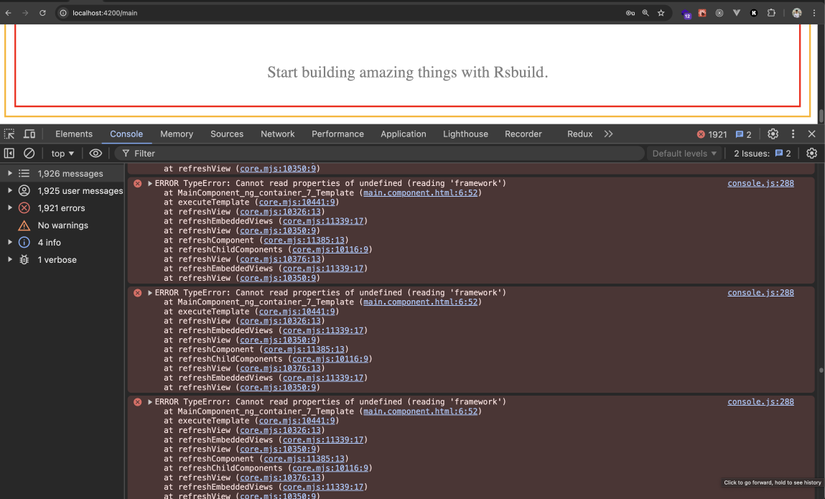The height and width of the screenshot is (499, 825).
Task: Open the Vue devtools extension icon
Action: [x=737, y=13]
